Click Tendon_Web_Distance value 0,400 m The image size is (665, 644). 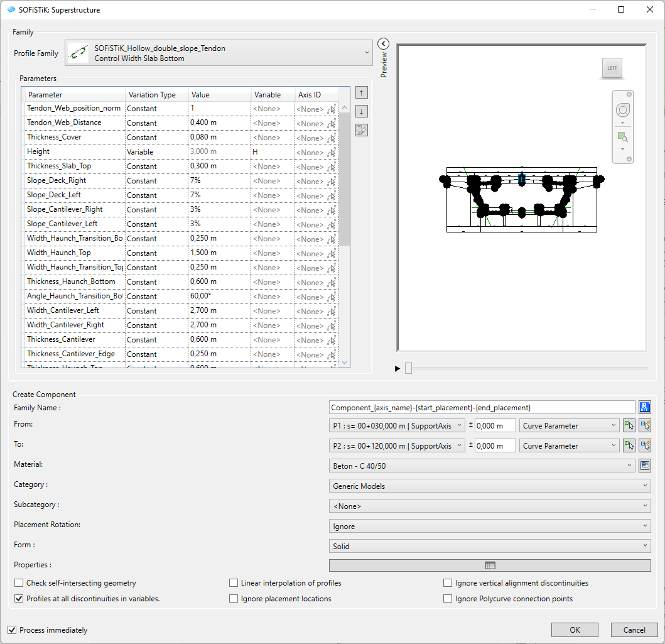coord(219,123)
